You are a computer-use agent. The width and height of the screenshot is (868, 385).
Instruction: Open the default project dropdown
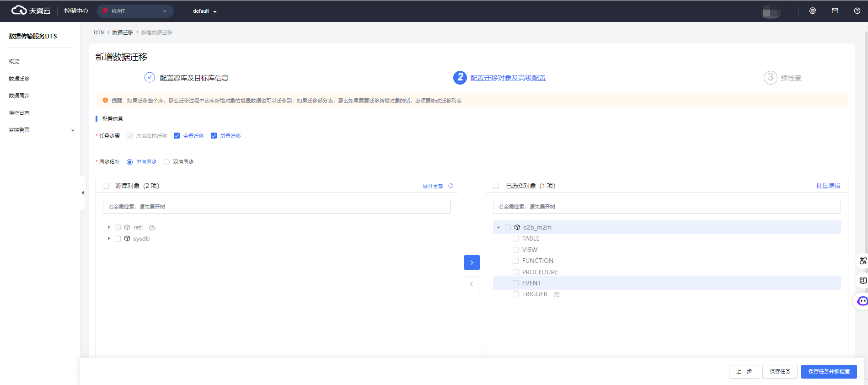pos(204,11)
